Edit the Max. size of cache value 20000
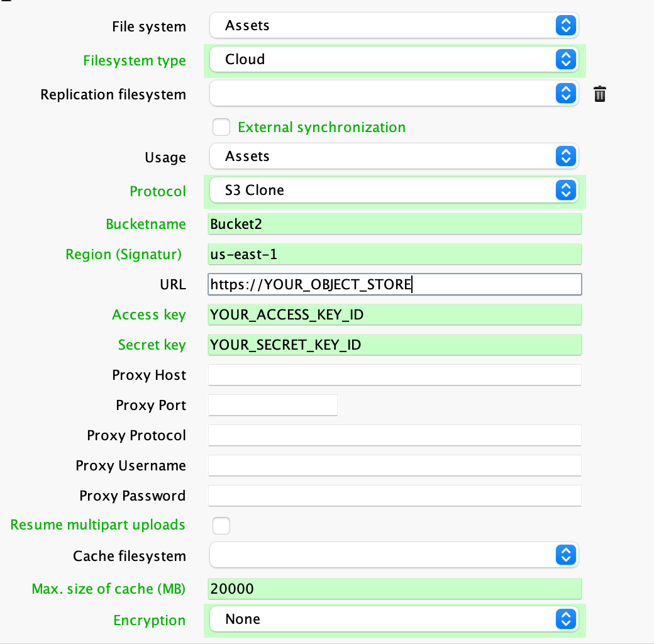The height and width of the screenshot is (644, 654). tap(394, 589)
